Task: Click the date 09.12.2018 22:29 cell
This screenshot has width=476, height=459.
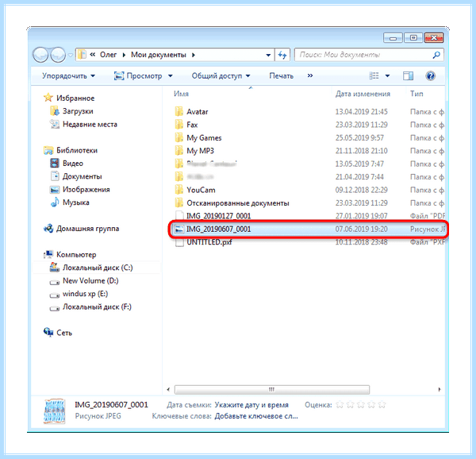Action: pos(361,190)
